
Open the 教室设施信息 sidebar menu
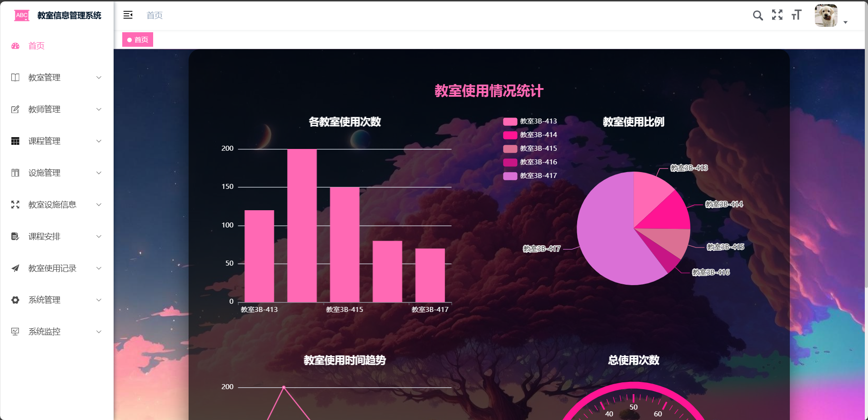point(57,205)
